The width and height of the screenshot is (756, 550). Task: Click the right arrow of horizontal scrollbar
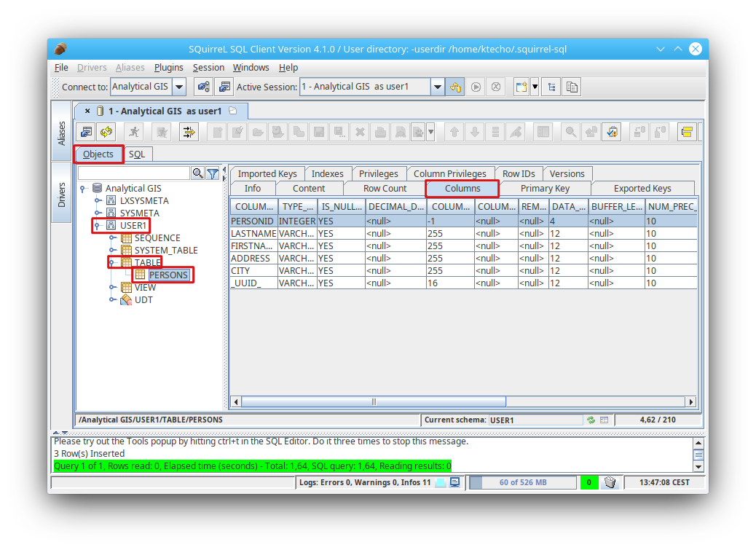(691, 401)
